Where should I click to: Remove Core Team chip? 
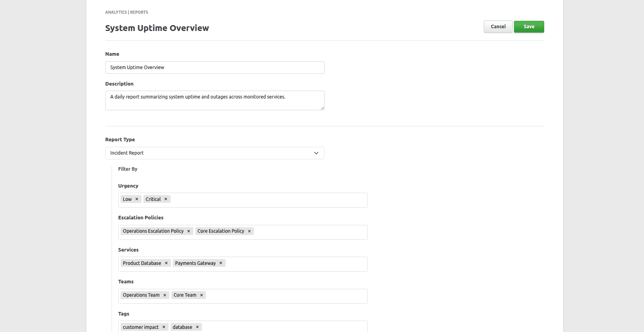(202, 295)
